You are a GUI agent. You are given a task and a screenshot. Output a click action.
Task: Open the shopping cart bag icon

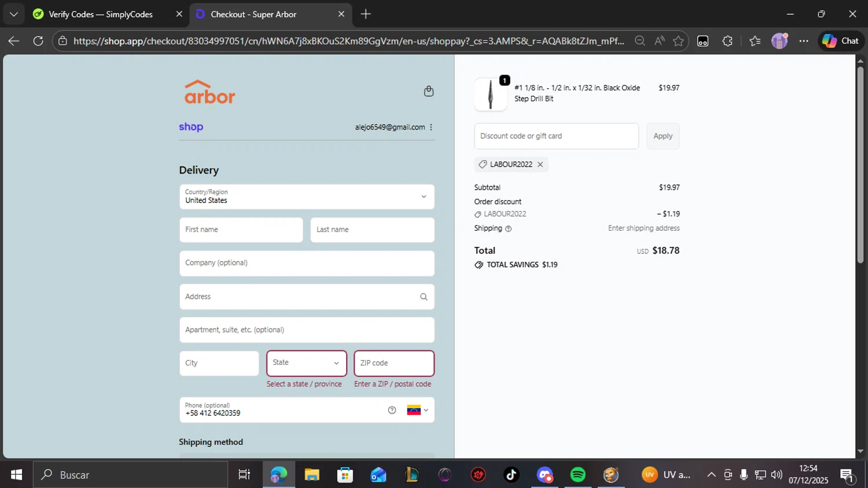tap(429, 91)
